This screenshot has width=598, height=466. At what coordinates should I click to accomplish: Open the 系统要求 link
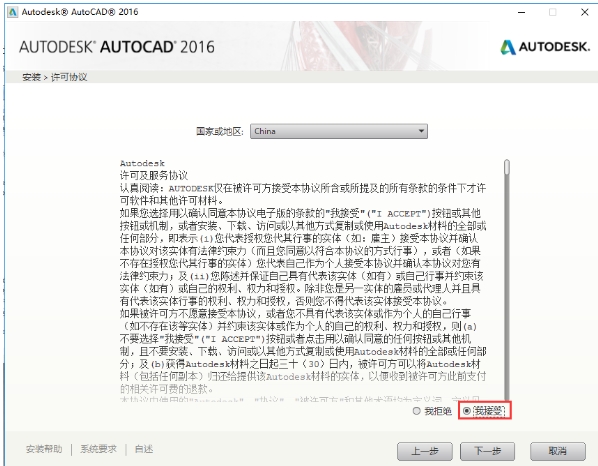click(98, 449)
